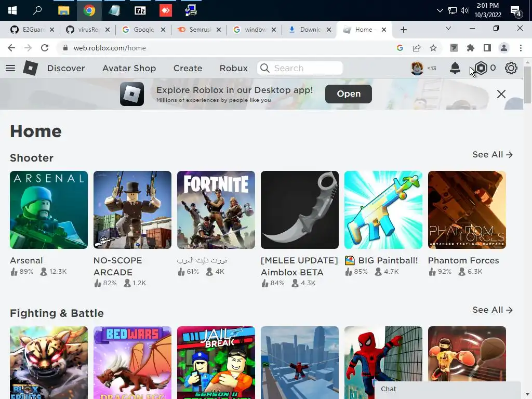Open the Chrome profile avatar
Viewport: 532px width, 399px height.
coord(504,48)
